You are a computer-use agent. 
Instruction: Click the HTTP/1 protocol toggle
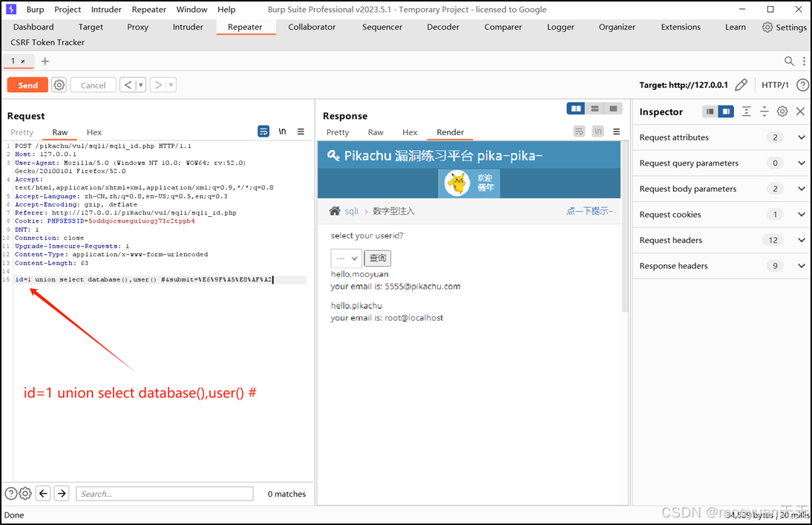(x=775, y=85)
